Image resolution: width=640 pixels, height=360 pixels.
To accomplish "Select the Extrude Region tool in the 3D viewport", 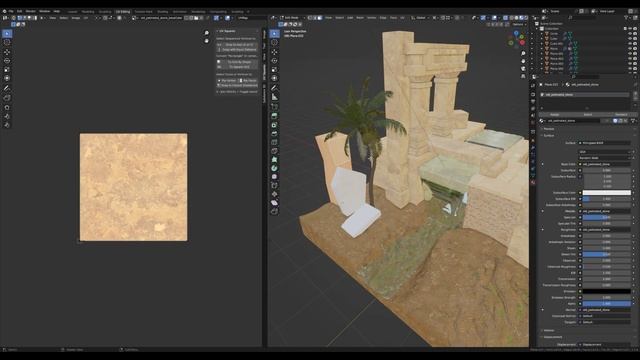I will 274,116.
